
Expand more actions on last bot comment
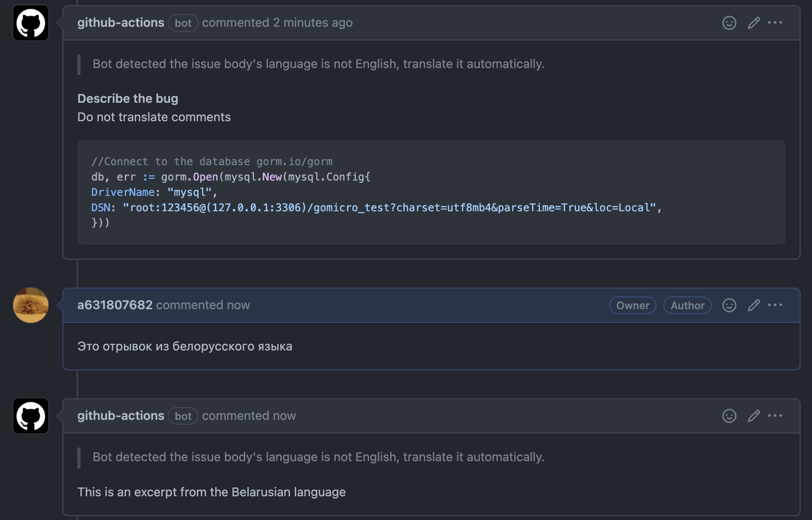(x=775, y=416)
